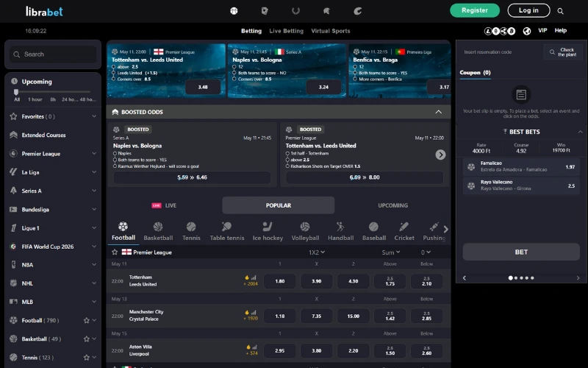Click the BET button in coupon
588x368 pixels.
[x=521, y=252]
